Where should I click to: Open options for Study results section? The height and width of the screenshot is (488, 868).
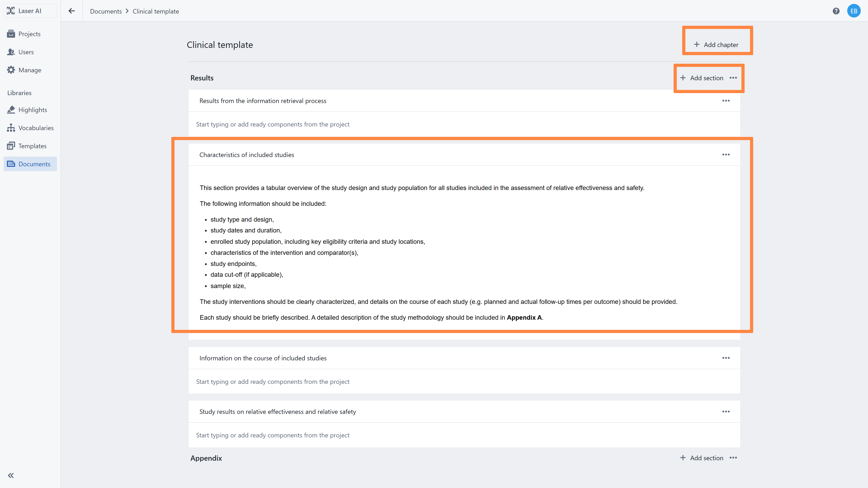click(726, 412)
